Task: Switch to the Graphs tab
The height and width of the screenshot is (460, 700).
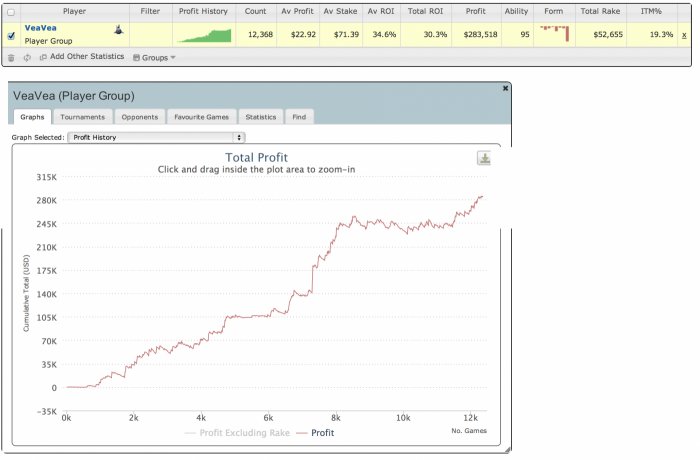Action: click(32, 117)
